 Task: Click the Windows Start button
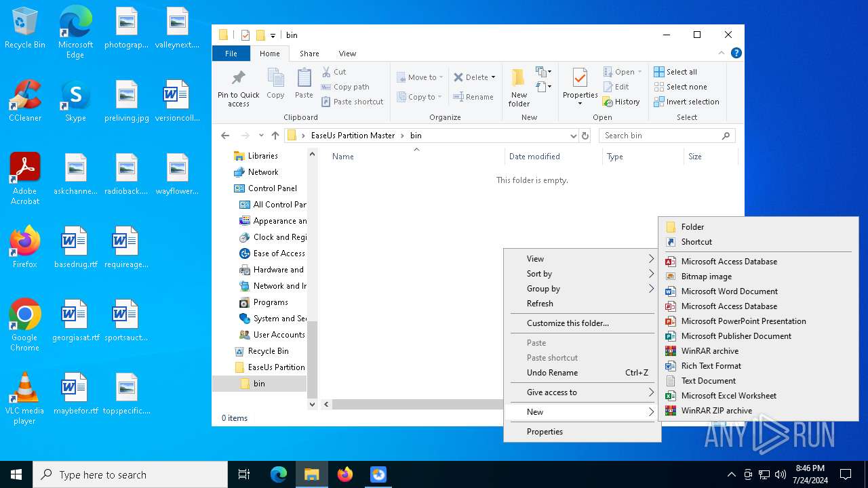(16, 474)
